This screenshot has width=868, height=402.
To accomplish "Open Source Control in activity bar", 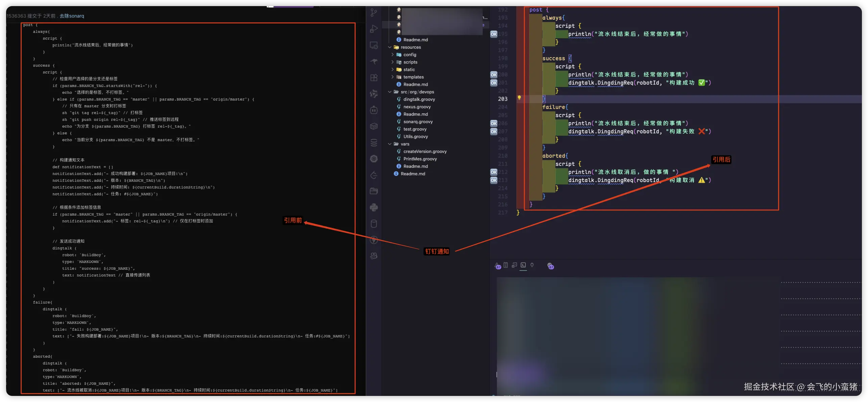I will click(x=373, y=13).
